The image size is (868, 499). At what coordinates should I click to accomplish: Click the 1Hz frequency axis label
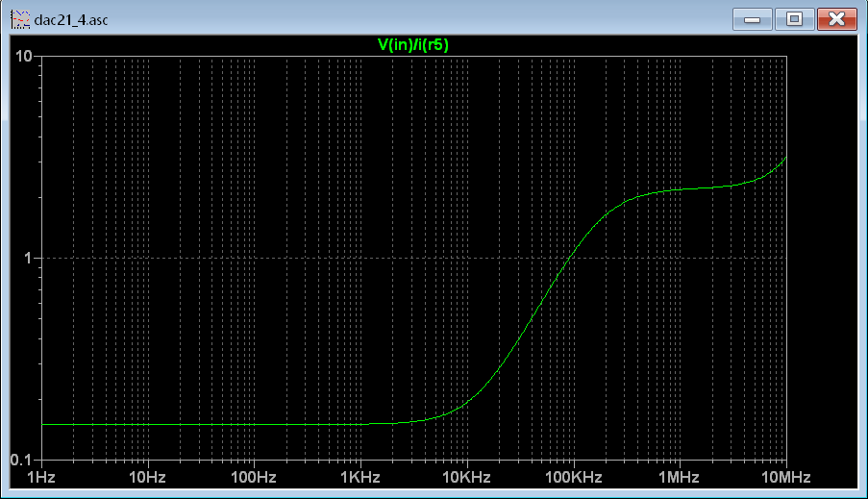coord(41,478)
